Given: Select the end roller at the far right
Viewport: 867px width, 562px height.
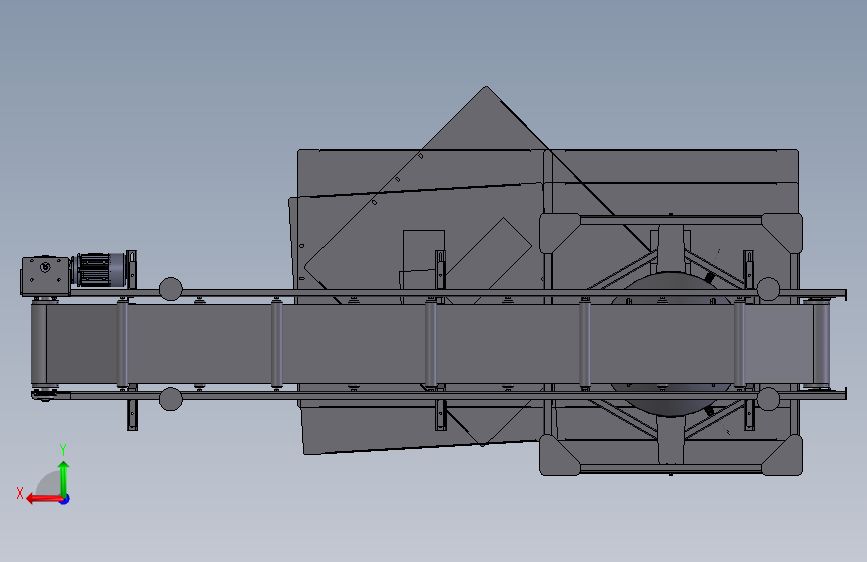Looking at the screenshot, I should (821, 344).
